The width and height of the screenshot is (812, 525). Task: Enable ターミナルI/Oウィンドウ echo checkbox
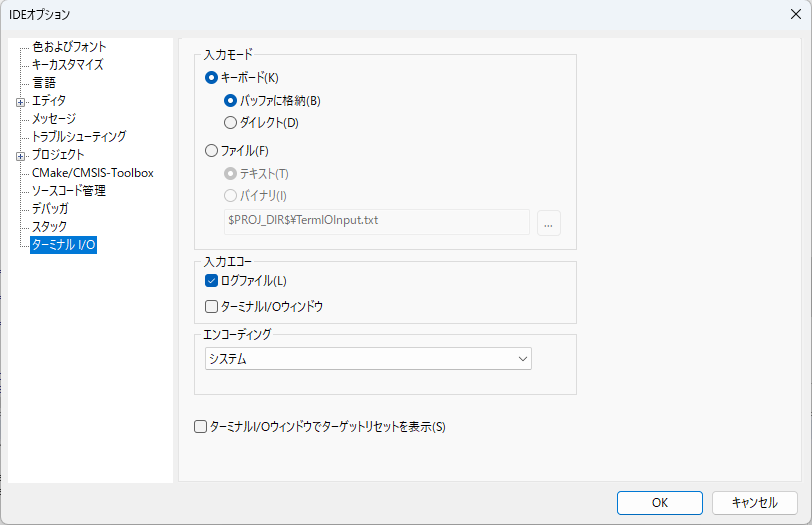tap(211, 307)
